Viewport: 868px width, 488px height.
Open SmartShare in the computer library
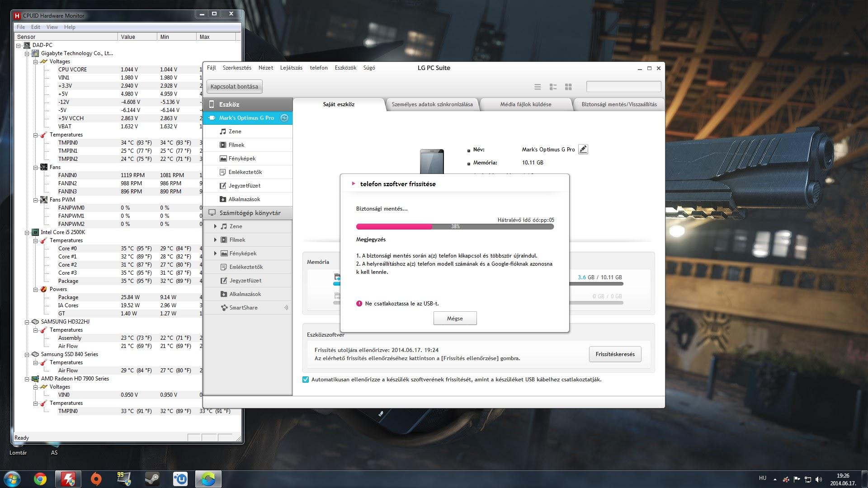click(x=248, y=308)
